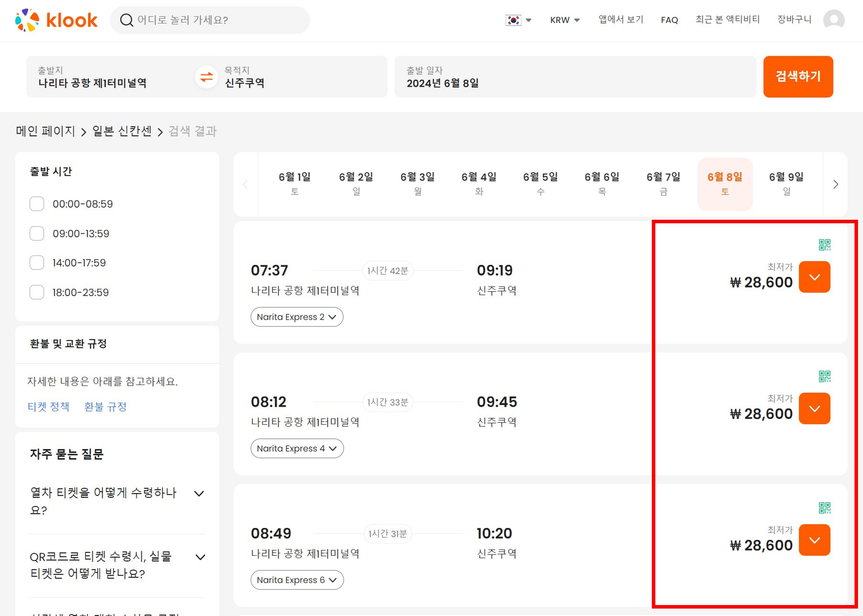The height and width of the screenshot is (616, 863).
Task: Expand the Narita Express 2 details
Action: (297, 317)
